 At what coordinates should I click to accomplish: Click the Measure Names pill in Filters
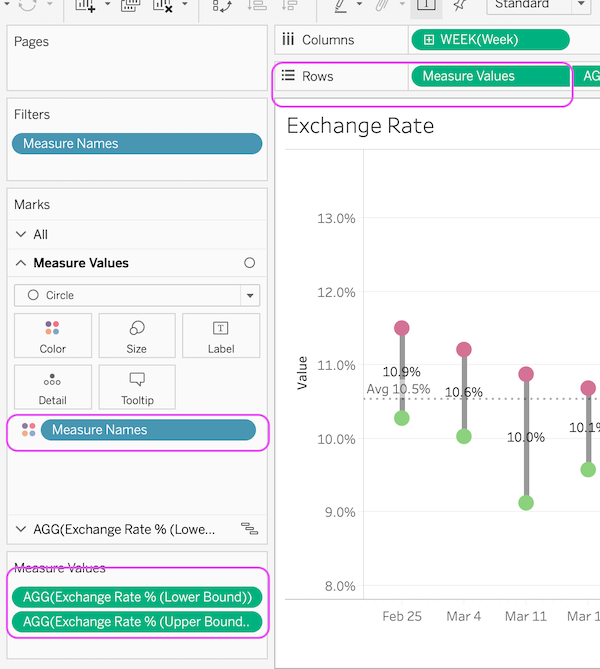pos(137,144)
